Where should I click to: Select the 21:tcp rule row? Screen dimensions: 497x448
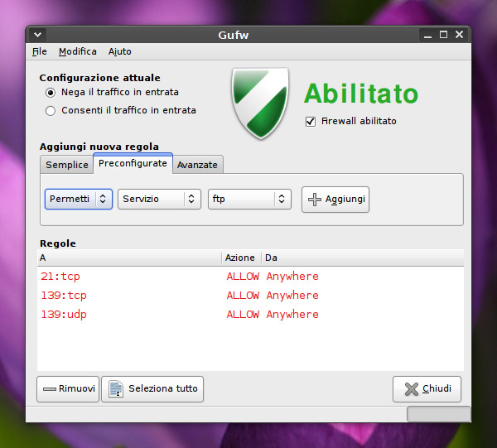pos(250,277)
